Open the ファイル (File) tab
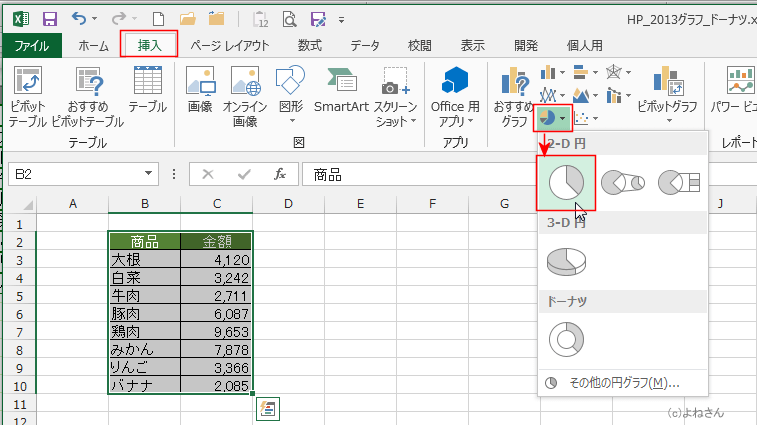 [32, 45]
